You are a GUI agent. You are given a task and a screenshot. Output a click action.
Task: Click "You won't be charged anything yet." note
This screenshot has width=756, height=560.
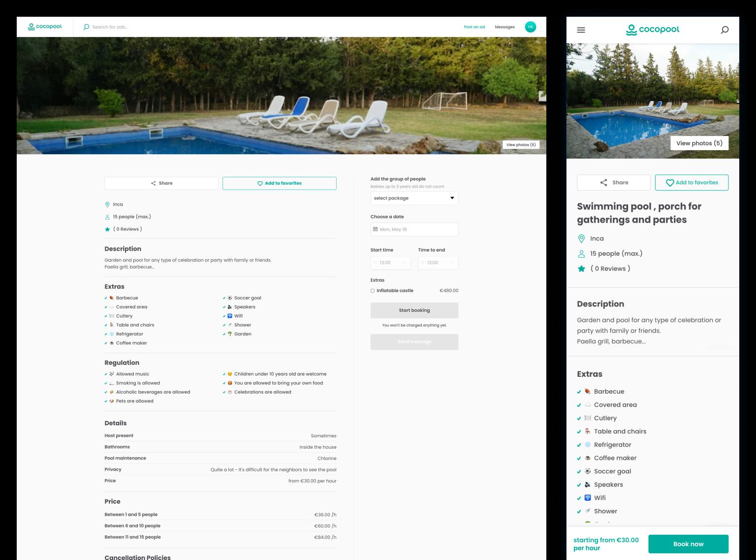tap(414, 326)
